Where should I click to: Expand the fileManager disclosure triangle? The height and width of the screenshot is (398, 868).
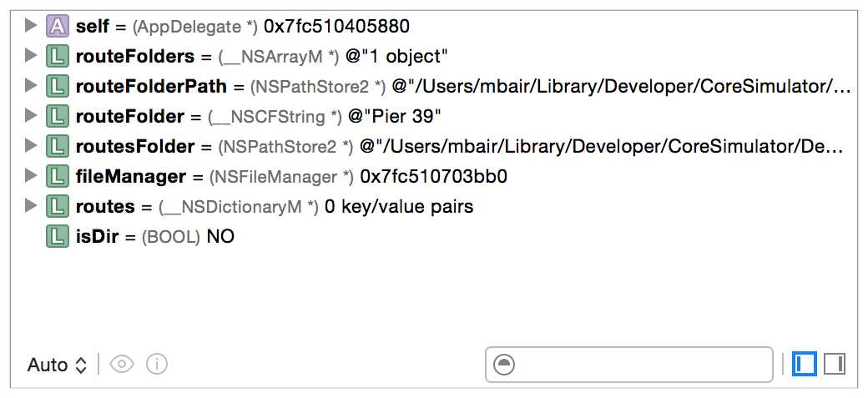30,175
